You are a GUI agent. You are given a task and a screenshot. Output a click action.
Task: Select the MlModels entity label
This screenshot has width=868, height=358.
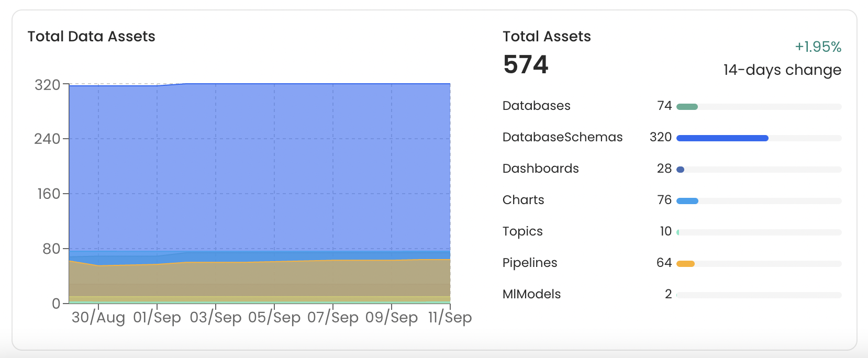pyautogui.click(x=531, y=294)
